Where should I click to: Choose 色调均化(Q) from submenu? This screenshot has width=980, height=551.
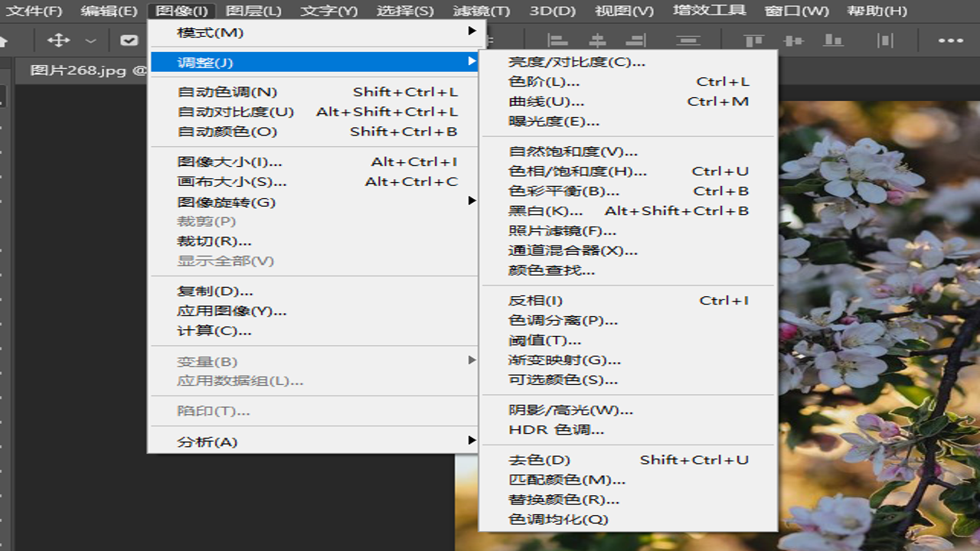click(x=629, y=520)
